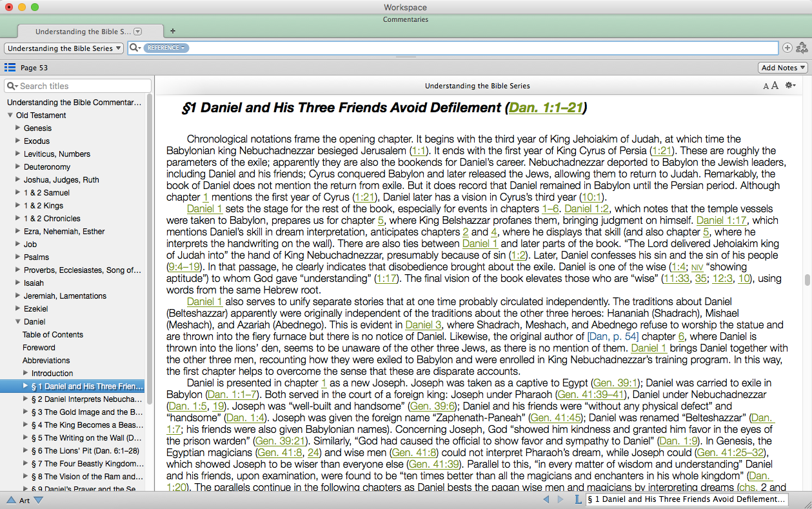Increase text size with large A icon
Viewport: 812px width, 509px height.
click(x=775, y=86)
